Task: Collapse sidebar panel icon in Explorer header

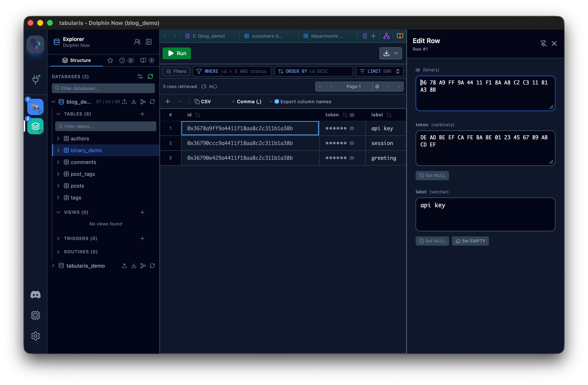Action: click(x=149, y=42)
